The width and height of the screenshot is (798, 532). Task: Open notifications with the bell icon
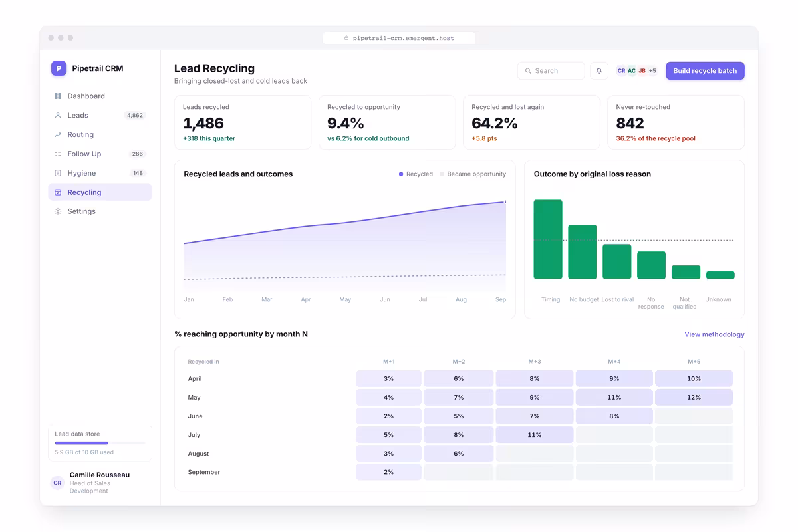click(599, 70)
